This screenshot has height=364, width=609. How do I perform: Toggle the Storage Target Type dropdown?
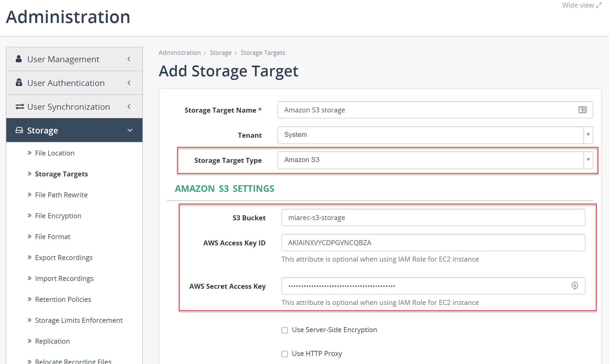[x=588, y=159]
